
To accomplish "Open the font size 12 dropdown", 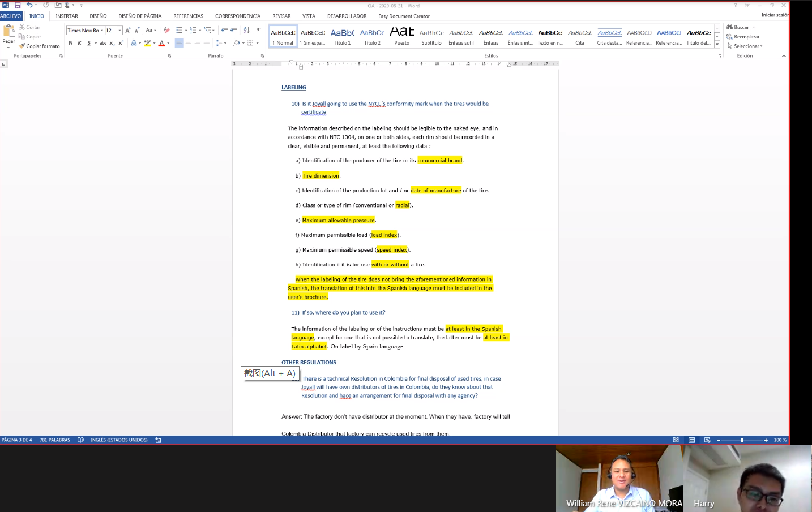I will pos(119,31).
